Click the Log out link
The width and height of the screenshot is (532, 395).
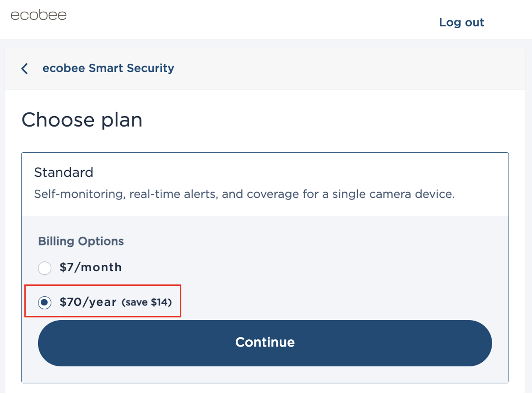tap(461, 22)
